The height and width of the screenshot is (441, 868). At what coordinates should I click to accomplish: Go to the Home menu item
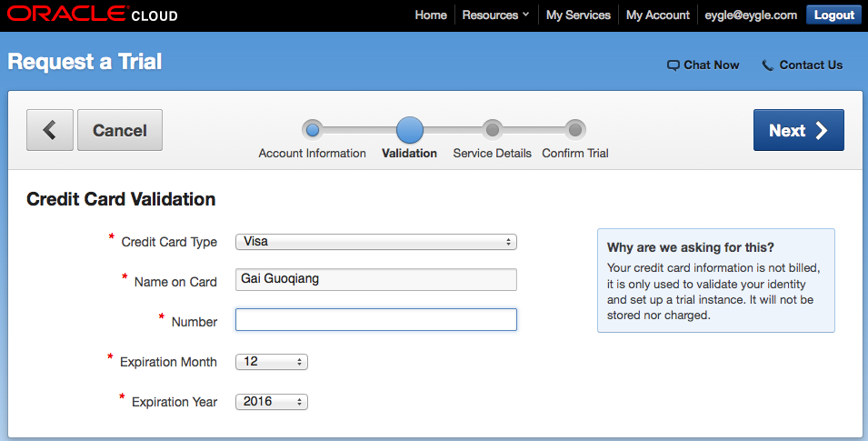pos(431,15)
